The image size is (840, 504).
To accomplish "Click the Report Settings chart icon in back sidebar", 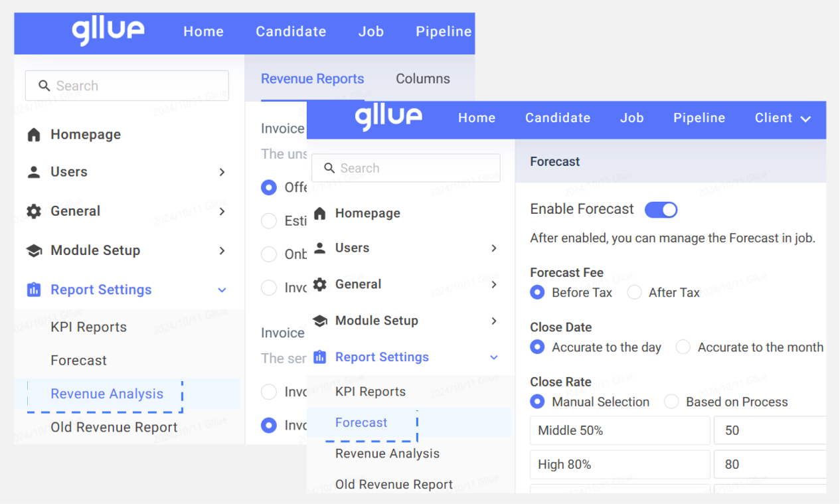I will pos(33,290).
